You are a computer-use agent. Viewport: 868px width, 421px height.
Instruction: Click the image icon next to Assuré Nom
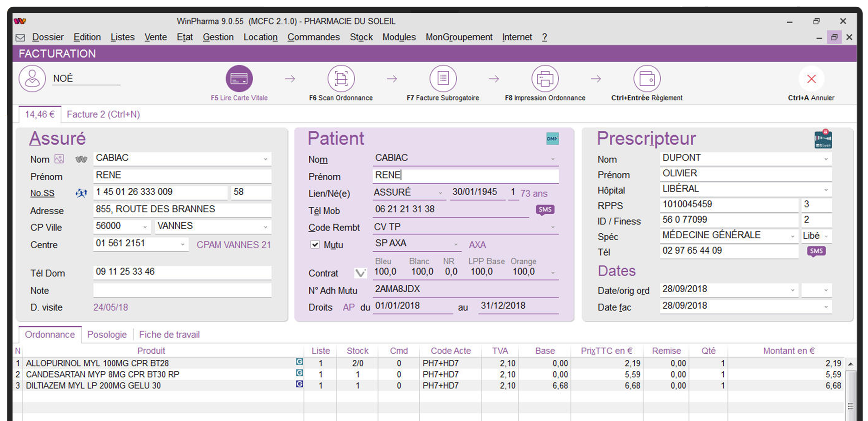point(59,159)
